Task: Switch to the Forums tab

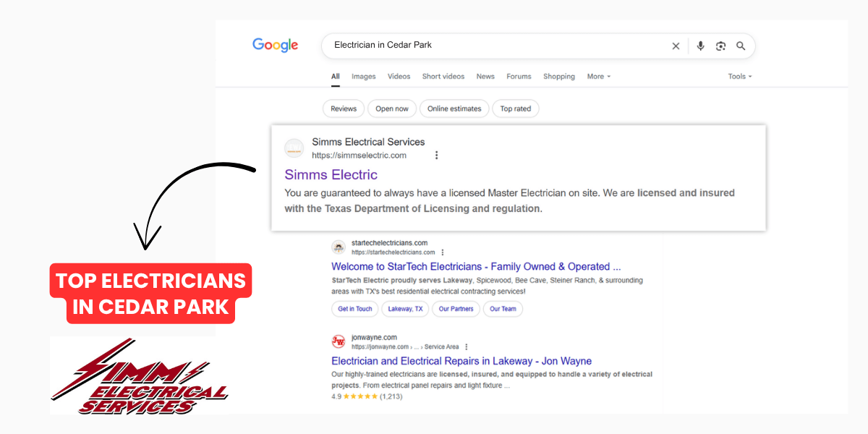Action: point(519,77)
